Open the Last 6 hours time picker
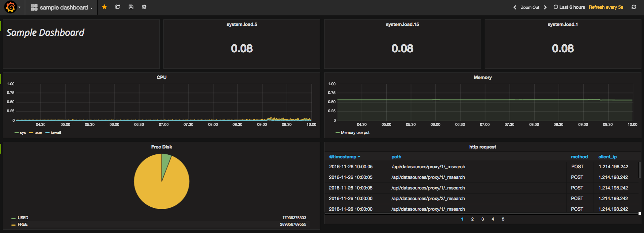Screen dimensions: 644x233 [x=569, y=7]
